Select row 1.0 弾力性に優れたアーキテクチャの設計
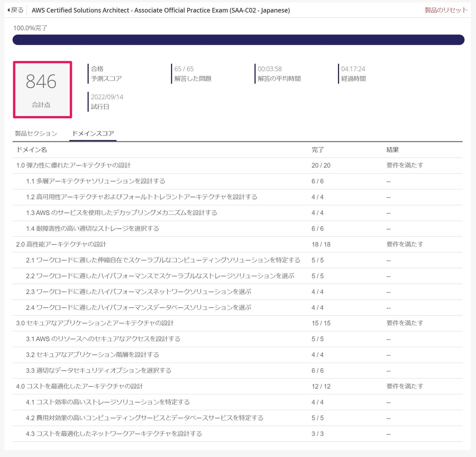Viewport: 476px width, 457px height. 238,165
